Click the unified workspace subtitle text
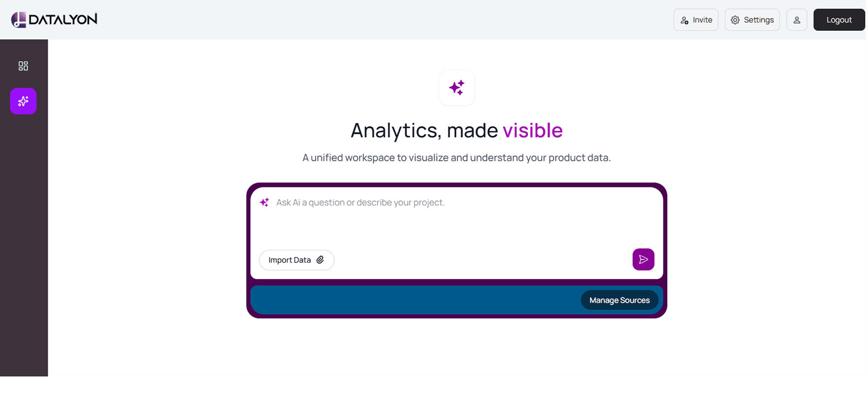Screen dimensions: 868x395 click(x=457, y=157)
